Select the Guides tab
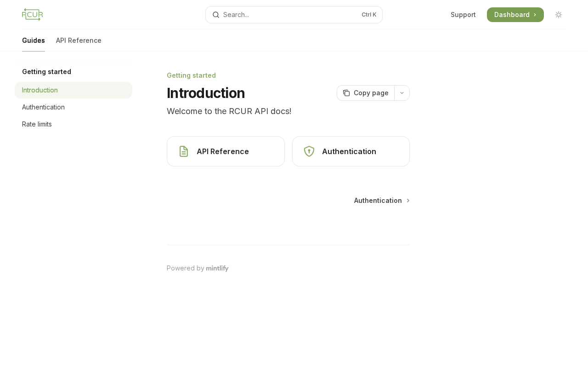The height and width of the screenshot is (368, 588). 34,40
